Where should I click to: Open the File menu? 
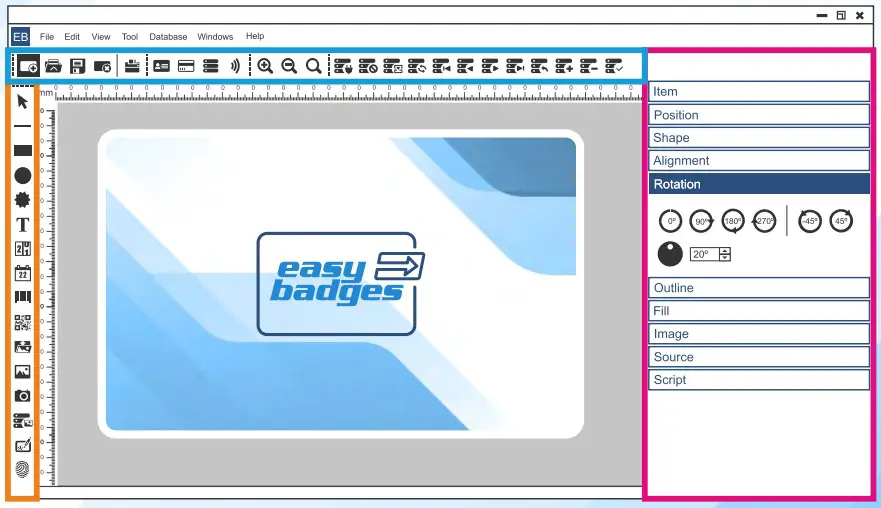click(x=47, y=37)
